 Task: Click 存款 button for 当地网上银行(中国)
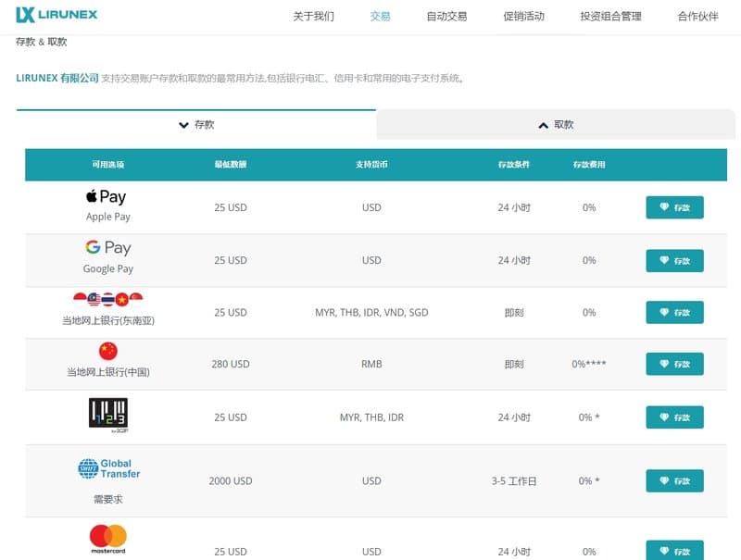674,364
